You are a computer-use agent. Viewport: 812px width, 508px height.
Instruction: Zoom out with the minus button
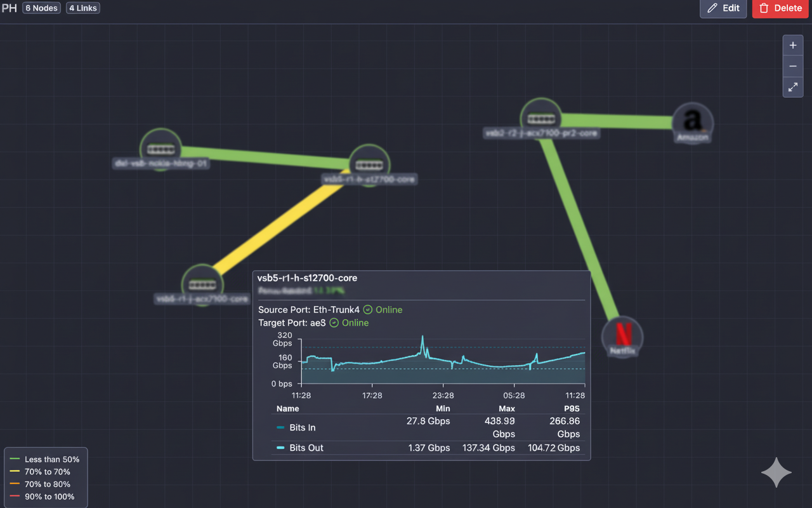(793, 66)
